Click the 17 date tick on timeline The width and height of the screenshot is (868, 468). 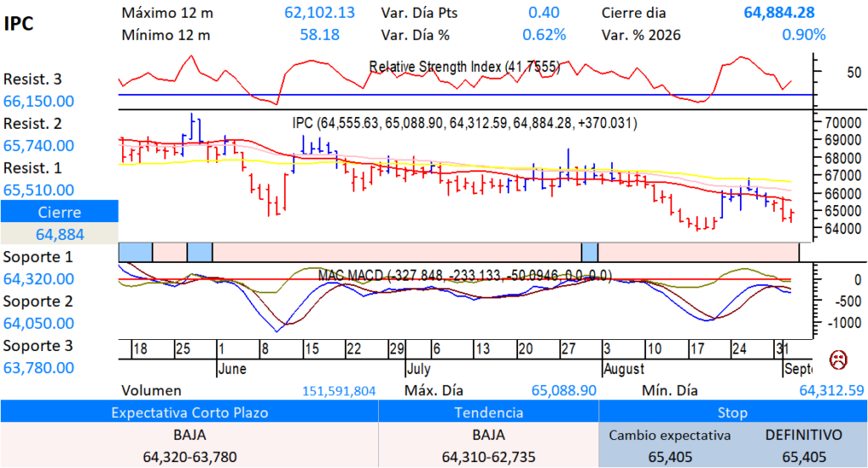tap(697, 349)
